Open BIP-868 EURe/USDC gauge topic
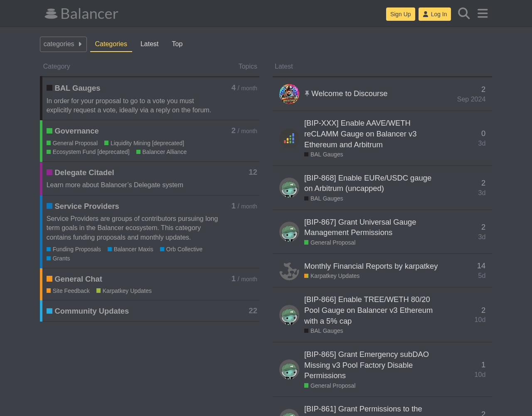 coord(368,183)
